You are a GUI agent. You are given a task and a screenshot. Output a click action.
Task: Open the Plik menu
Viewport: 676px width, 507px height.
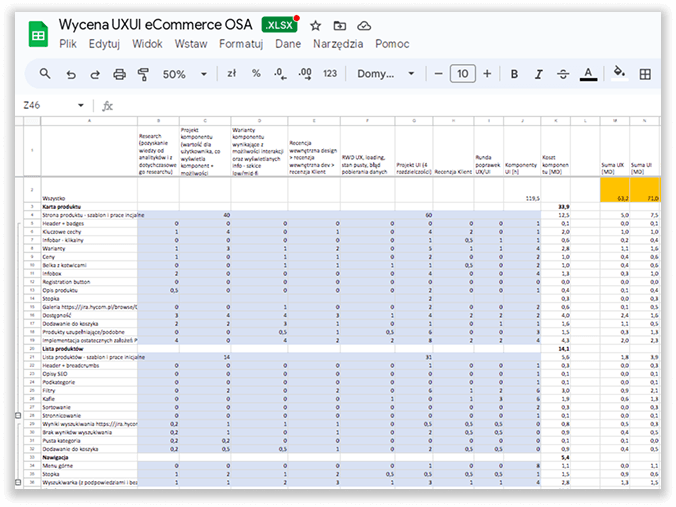(x=68, y=44)
